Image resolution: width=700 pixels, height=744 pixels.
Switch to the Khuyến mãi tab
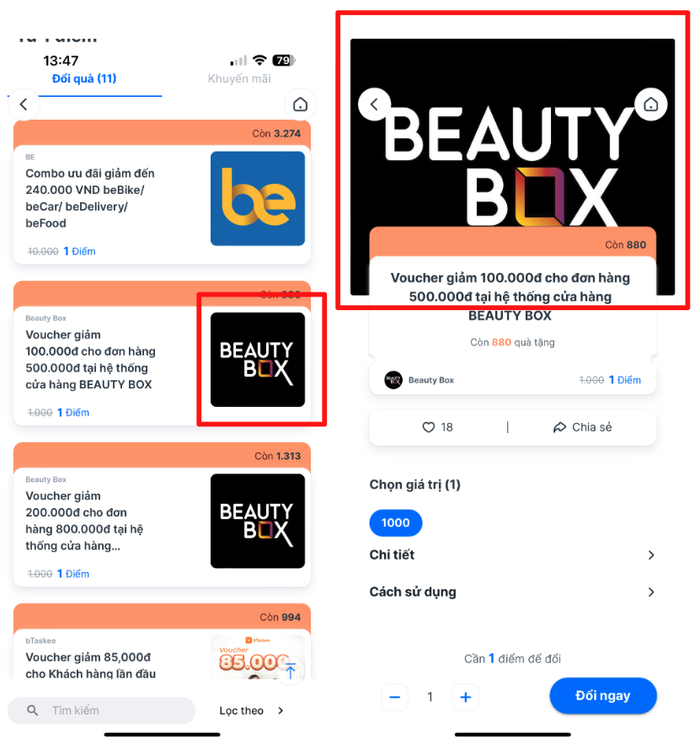point(239,78)
